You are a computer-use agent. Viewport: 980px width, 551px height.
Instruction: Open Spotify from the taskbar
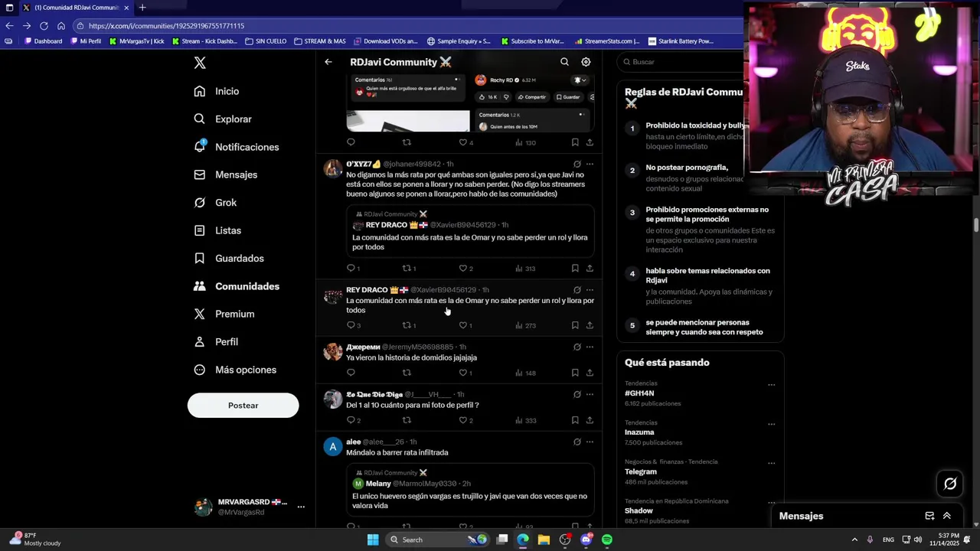coord(607,540)
